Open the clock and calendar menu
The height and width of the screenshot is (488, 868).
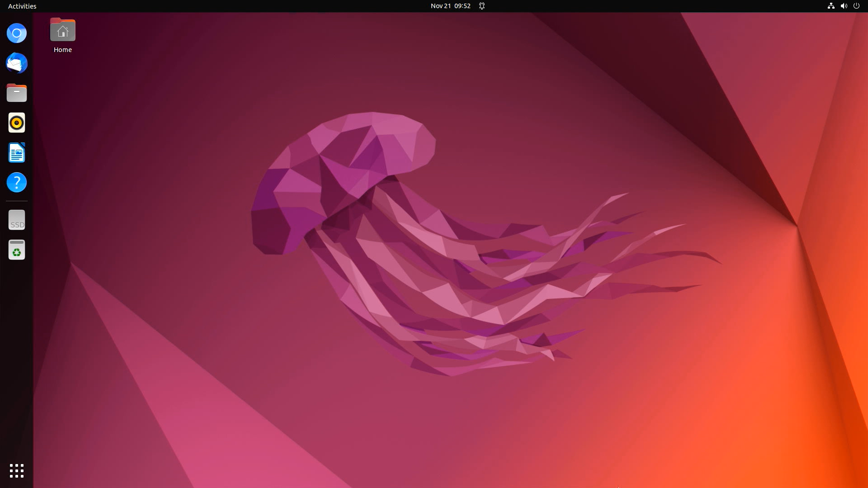click(451, 6)
